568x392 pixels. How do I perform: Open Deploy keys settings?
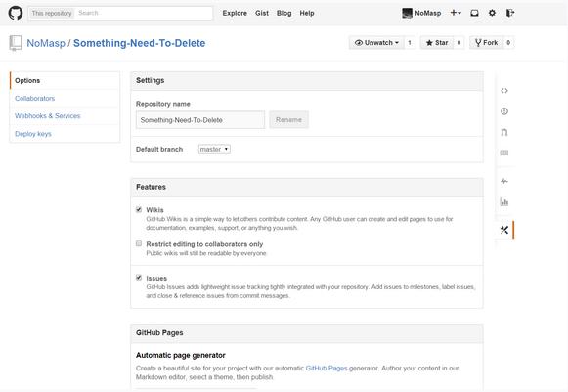coord(33,134)
